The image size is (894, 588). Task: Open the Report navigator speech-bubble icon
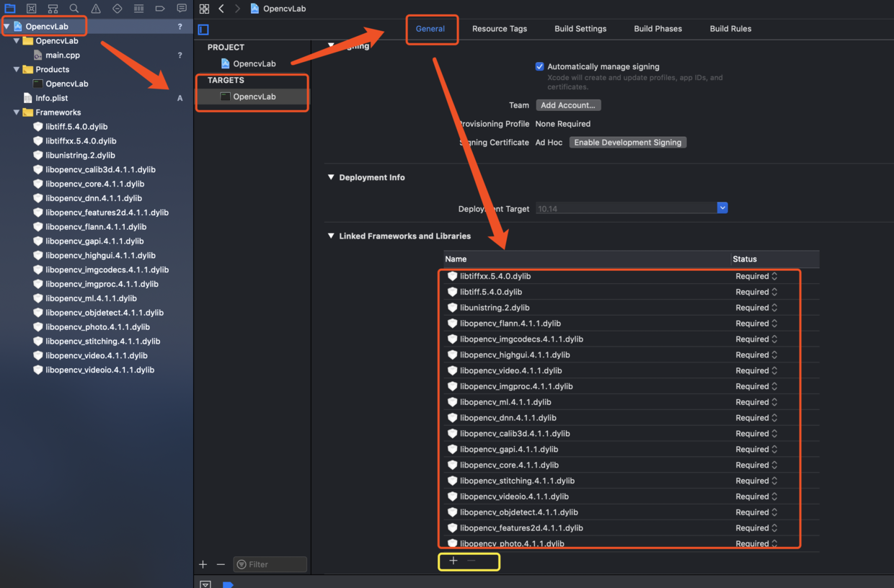pyautogui.click(x=182, y=9)
